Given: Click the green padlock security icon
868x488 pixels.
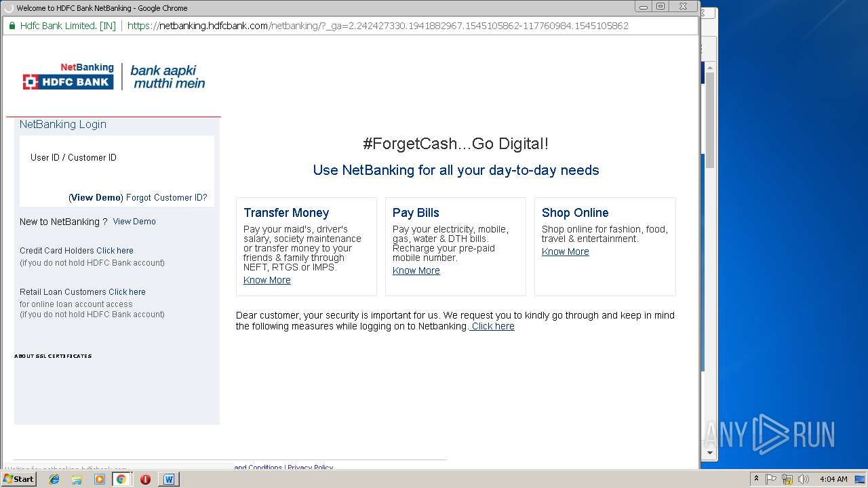Looking at the screenshot, I should pyautogui.click(x=12, y=26).
